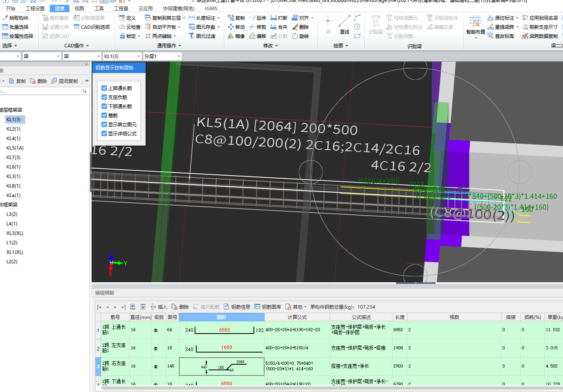Select the 拾取构件 pick component tool
Viewport: 563px width, 392px height.
(15, 18)
